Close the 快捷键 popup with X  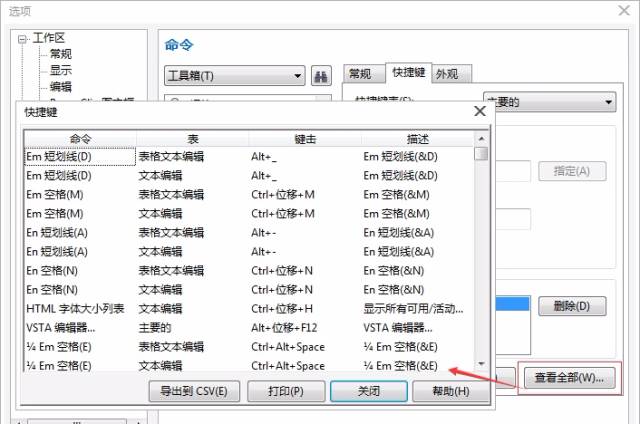pyautogui.click(x=479, y=112)
